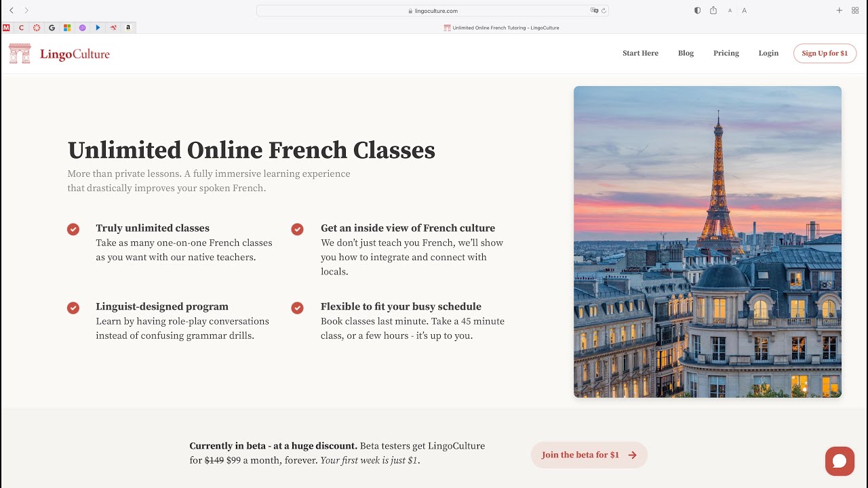Increase text size with large A
The height and width of the screenshot is (488, 868).
click(744, 11)
